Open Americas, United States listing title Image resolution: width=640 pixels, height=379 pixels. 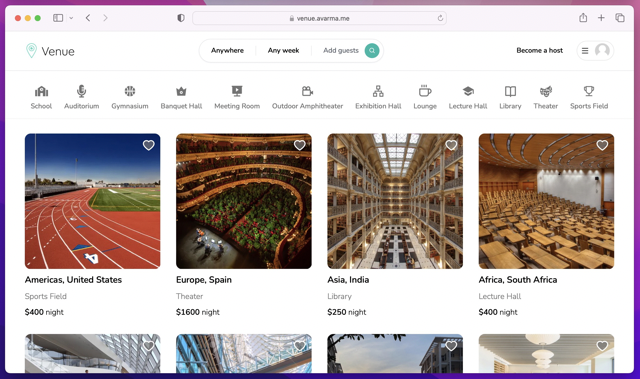(x=73, y=279)
